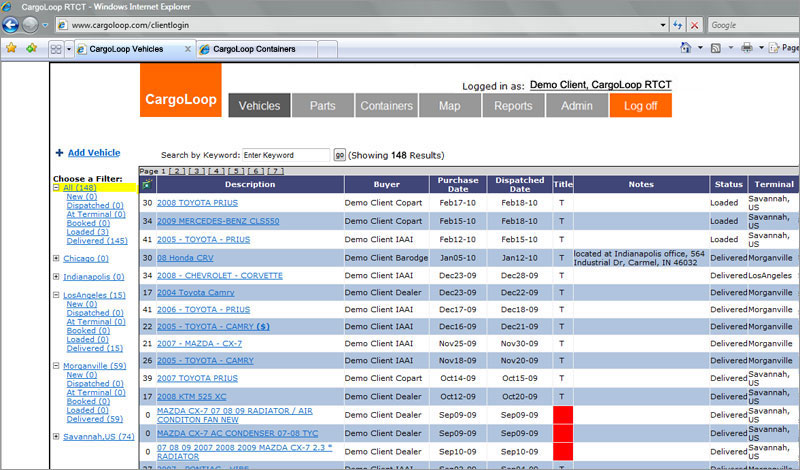Viewport: 800px width, 470px height.
Task: Filter by Loaded (3) under All
Action: click(87, 232)
